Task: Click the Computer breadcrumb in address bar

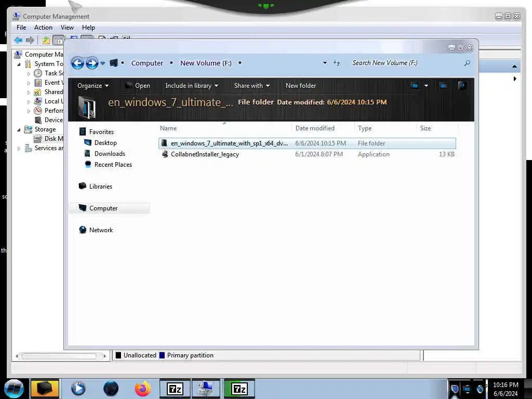Action: pos(147,63)
